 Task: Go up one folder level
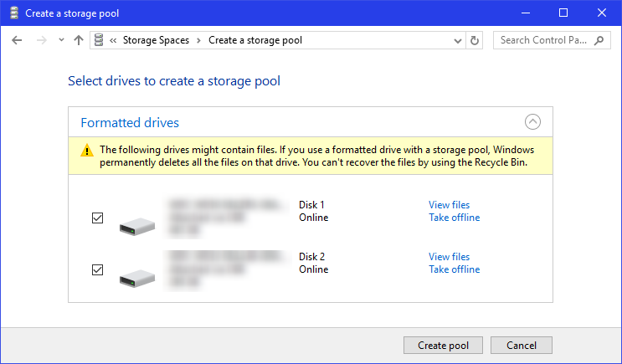(79, 40)
